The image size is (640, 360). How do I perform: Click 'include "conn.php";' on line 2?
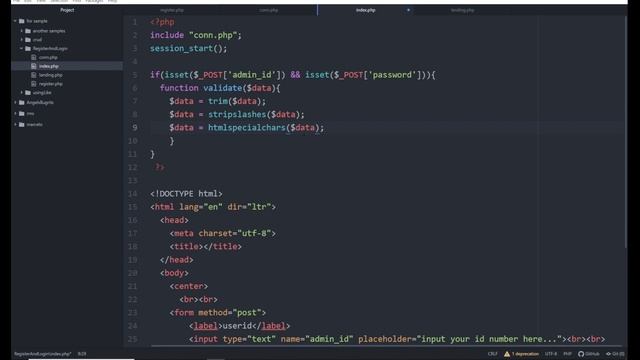click(x=196, y=36)
